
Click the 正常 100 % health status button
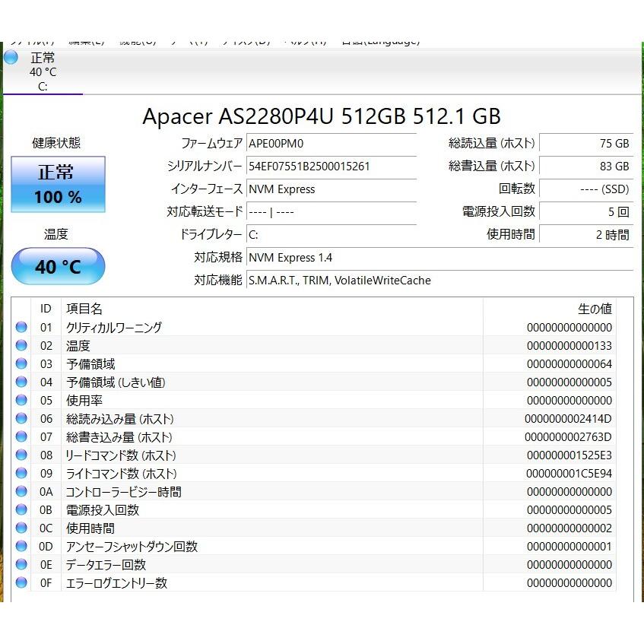point(58,185)
